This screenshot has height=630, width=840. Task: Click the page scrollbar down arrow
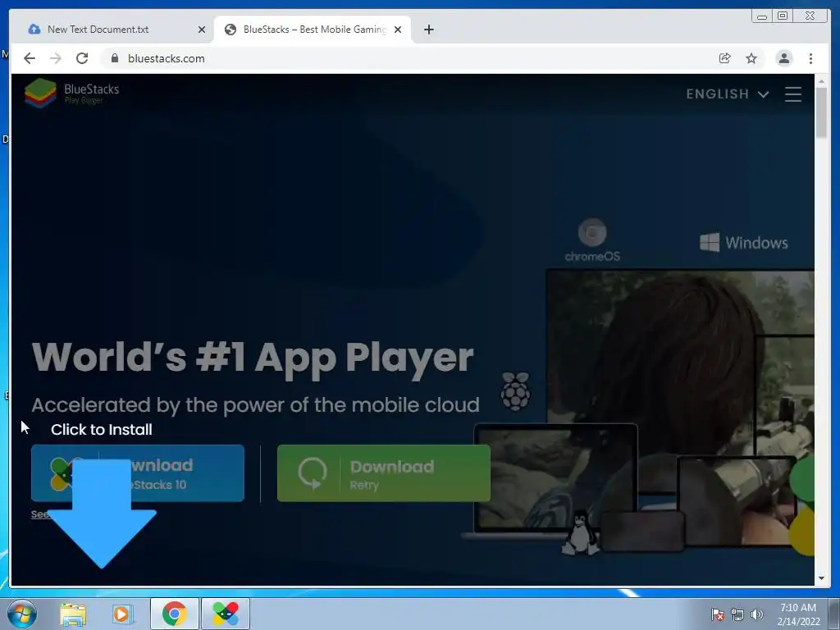click(821, 578)
